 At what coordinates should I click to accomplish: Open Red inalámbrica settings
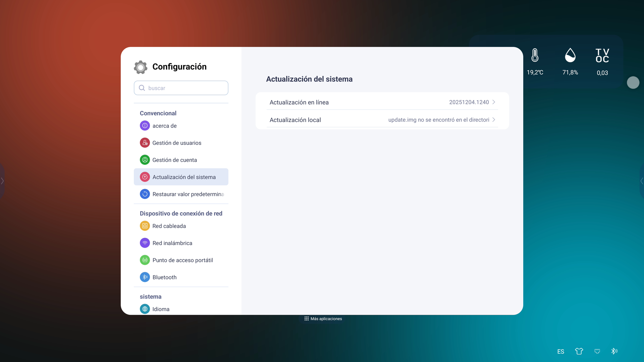(181, 243)
